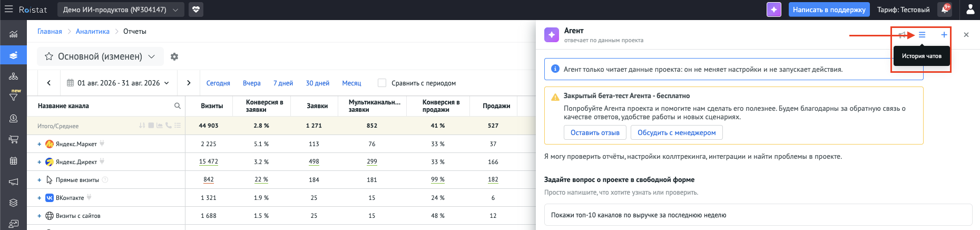Expand the Яндекс.Маркет channel row

(40, 144)
